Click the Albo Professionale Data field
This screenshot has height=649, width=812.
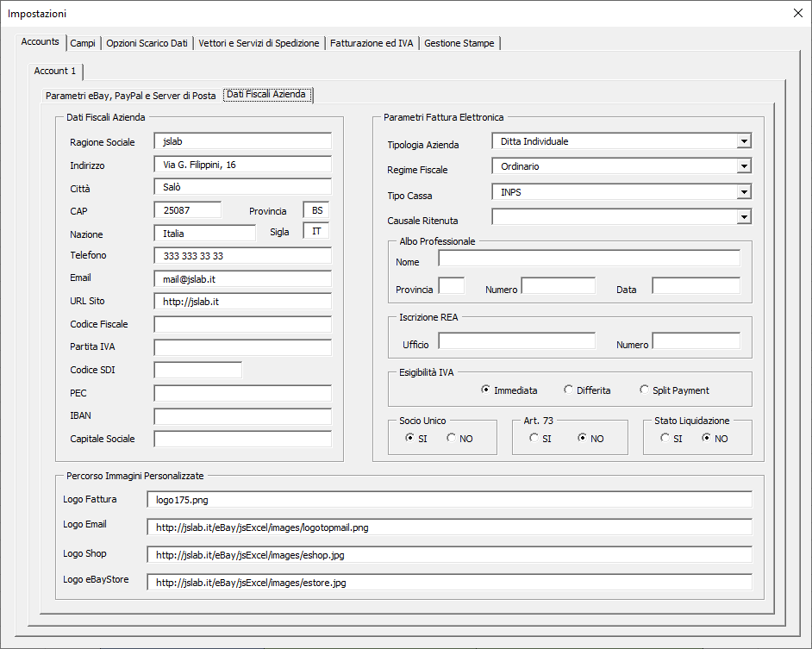tap(696, 285)
